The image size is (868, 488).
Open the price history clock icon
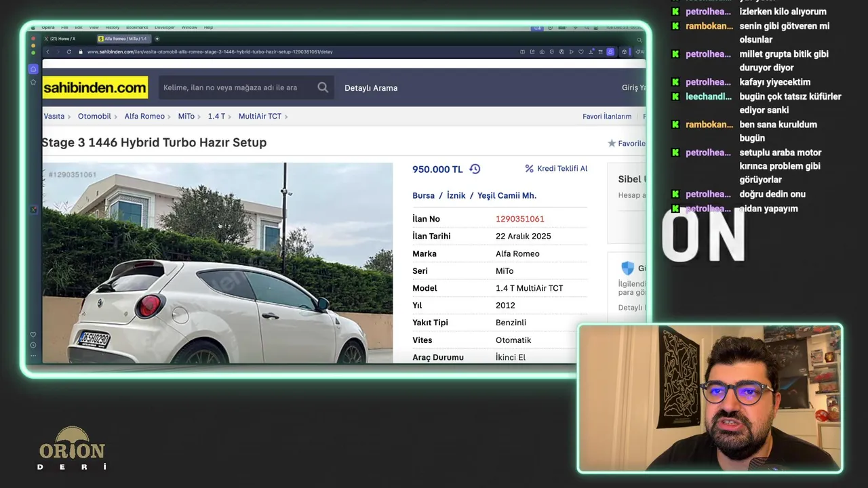coord(475,169)
